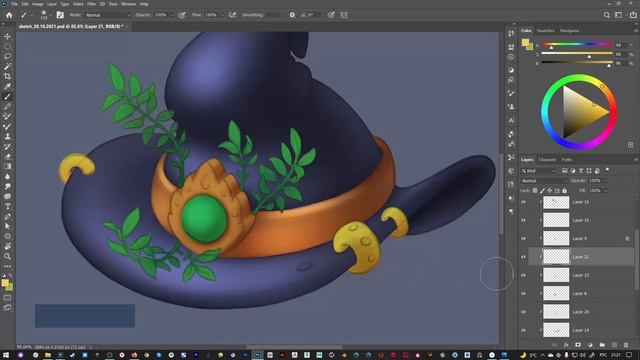Screen dimensions: 640x360
Task: Toggle layer filtering on/off switch
Action: (607, 170)
